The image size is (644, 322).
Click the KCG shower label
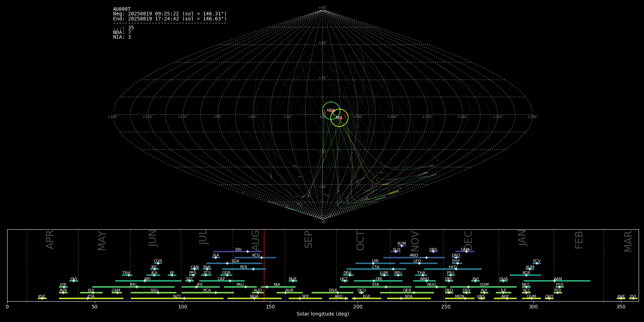coord(256,255)
